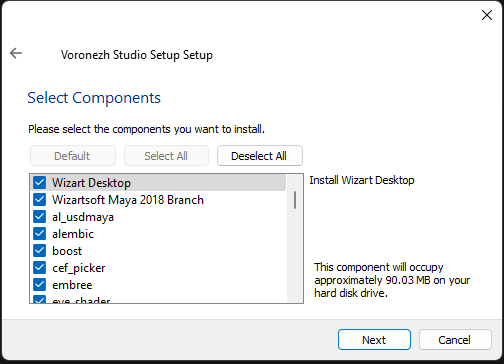Click the Default button

coord(73,156)
